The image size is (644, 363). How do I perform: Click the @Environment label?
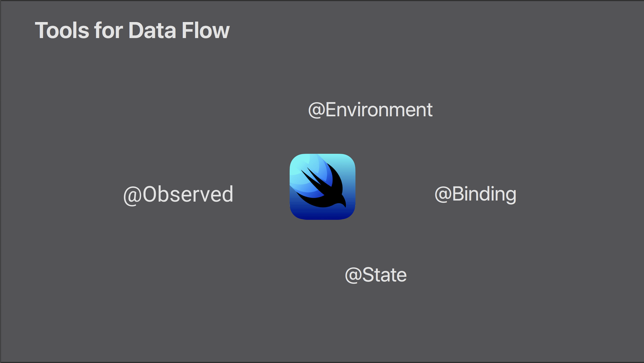click(x=370, y=110)
